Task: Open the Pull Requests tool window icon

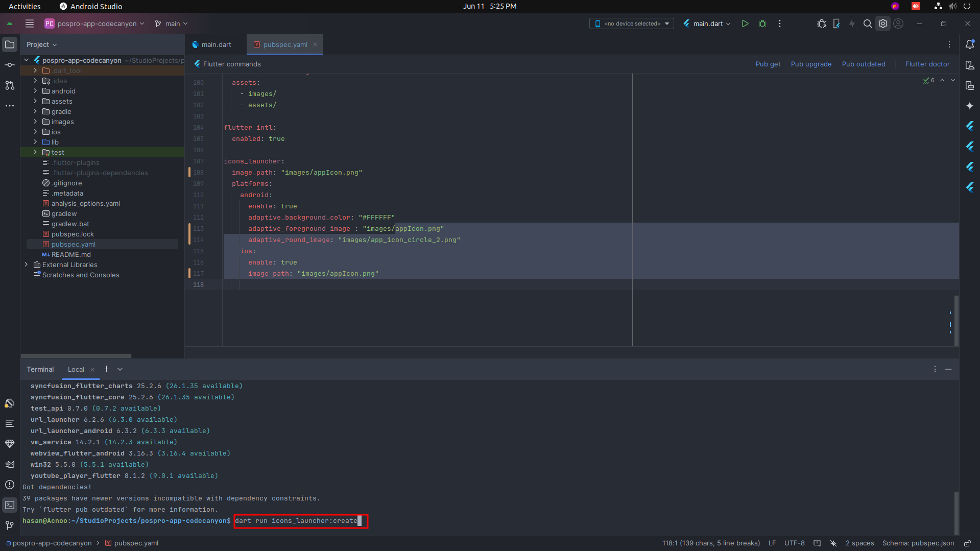Action: point(10,85)
